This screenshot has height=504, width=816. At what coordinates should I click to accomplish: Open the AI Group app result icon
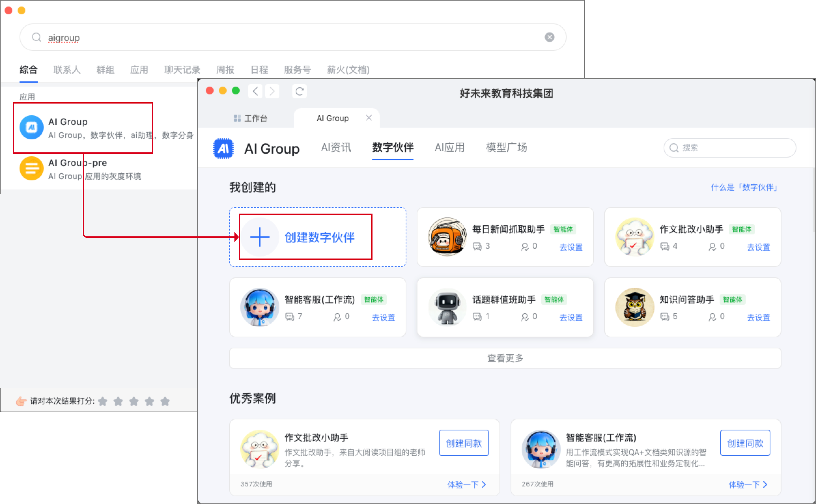31,127
